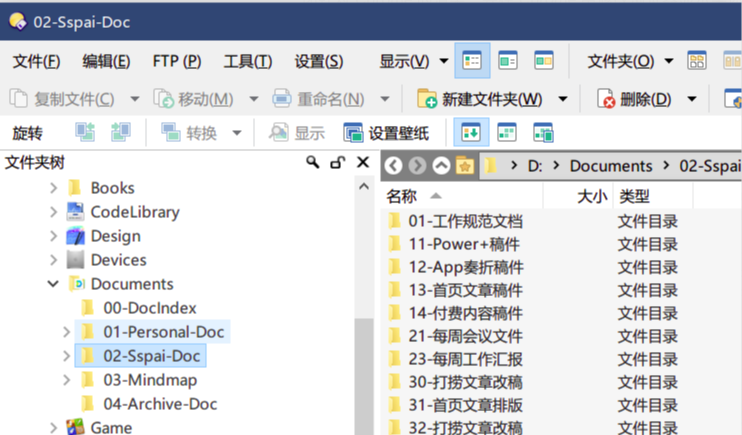Toggle the highlighted layout icon after Set Wallpaper

[x=472, y=133]
